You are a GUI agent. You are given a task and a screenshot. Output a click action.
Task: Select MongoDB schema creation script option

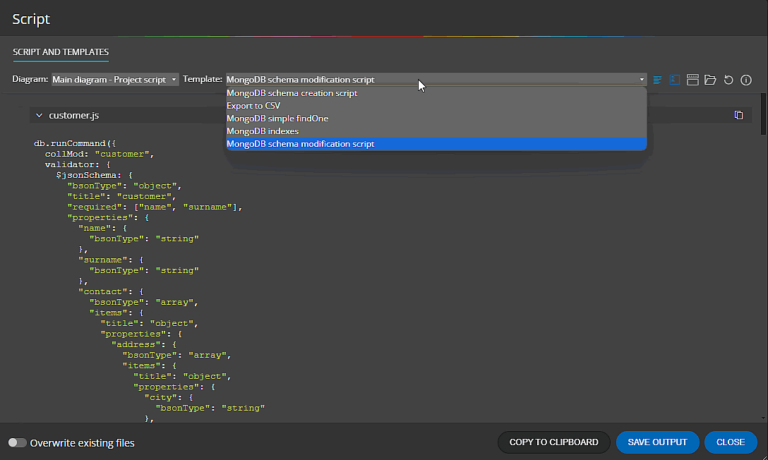[291, 93]
